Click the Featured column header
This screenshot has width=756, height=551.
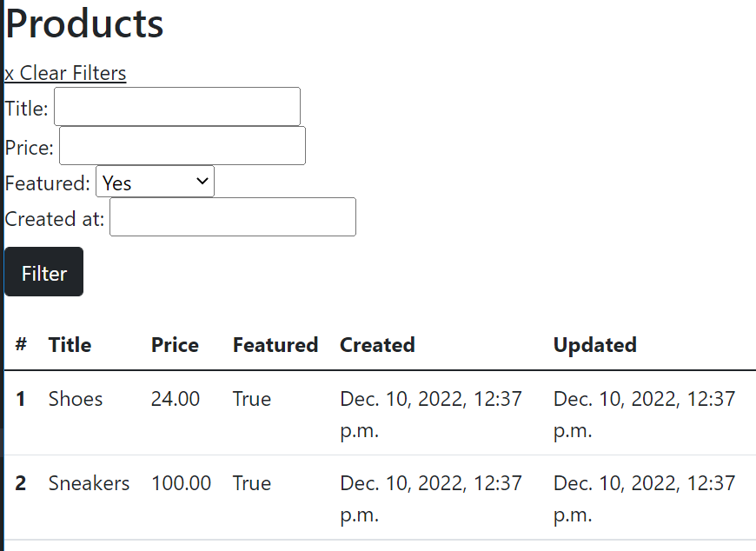[x=275, y=345]
